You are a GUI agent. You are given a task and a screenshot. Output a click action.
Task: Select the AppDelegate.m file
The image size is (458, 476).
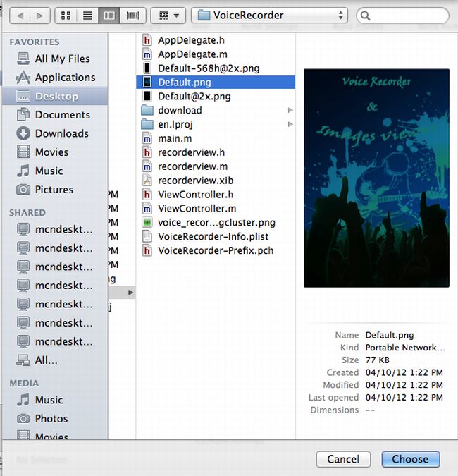coord(216,54)
